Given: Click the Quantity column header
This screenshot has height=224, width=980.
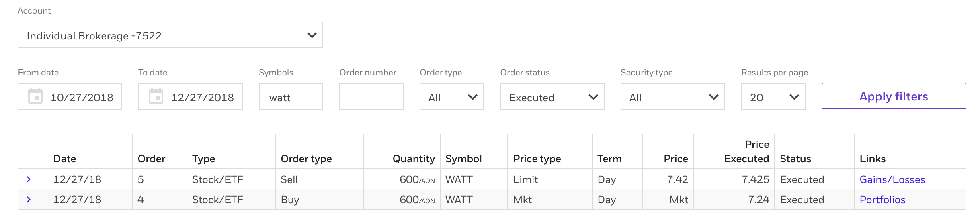Looking at the screenshot, I should coord(413,159).
